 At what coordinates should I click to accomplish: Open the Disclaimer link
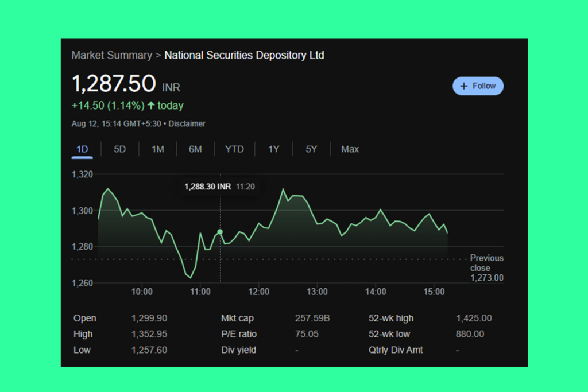[187, 123]
